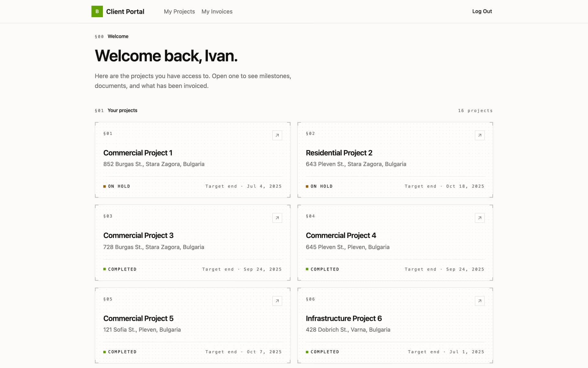Open the Commercial Project 1 title
The width and height of the screenshot is (588, 368).
pos(138,153)
